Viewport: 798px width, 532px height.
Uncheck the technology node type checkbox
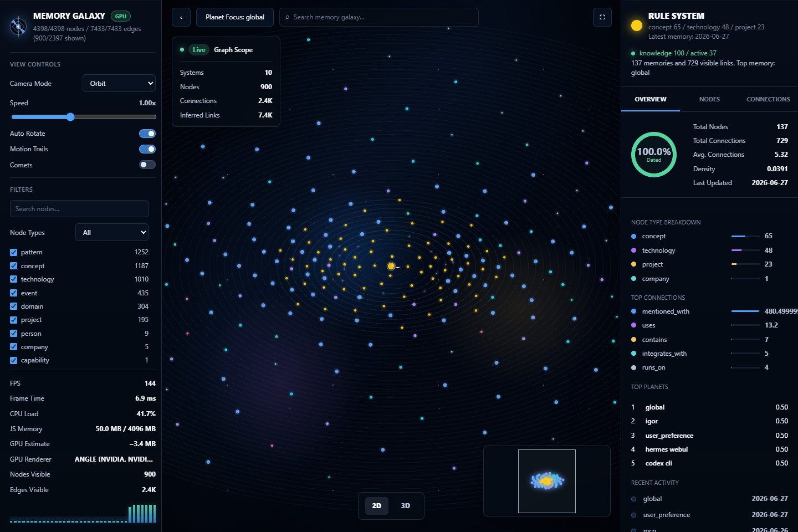(14, 279)
